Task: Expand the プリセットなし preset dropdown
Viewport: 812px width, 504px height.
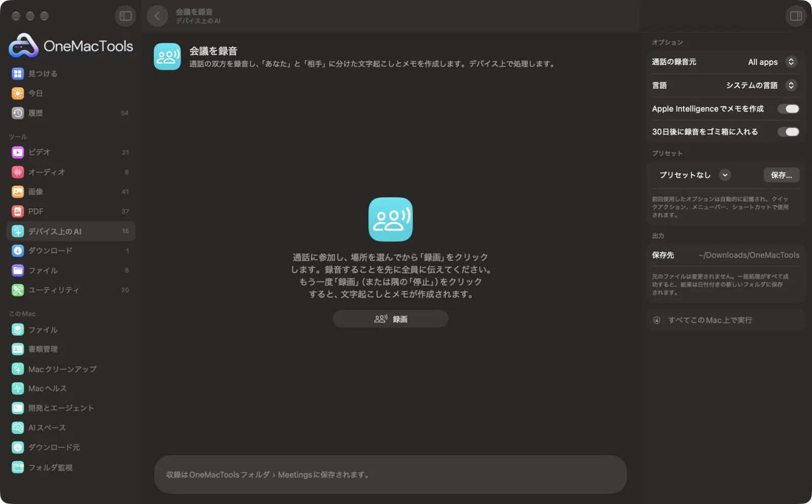Action: click(x=694, y=175)
